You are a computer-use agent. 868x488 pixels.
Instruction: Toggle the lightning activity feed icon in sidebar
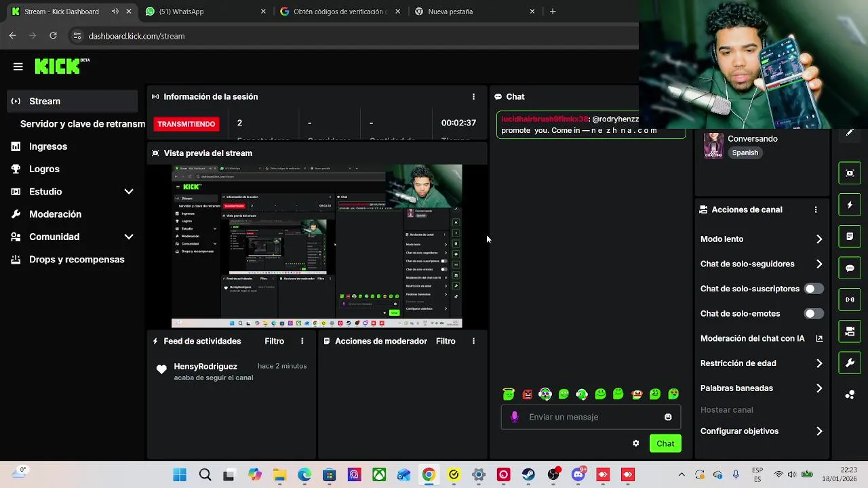[850, 205]
